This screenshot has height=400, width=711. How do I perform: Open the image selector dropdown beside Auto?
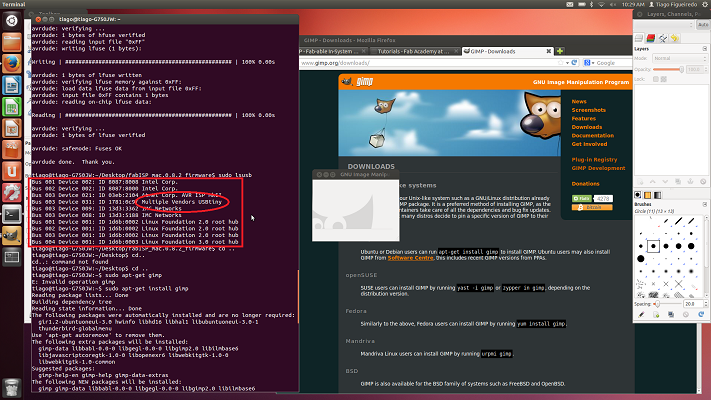click(664, 24)
